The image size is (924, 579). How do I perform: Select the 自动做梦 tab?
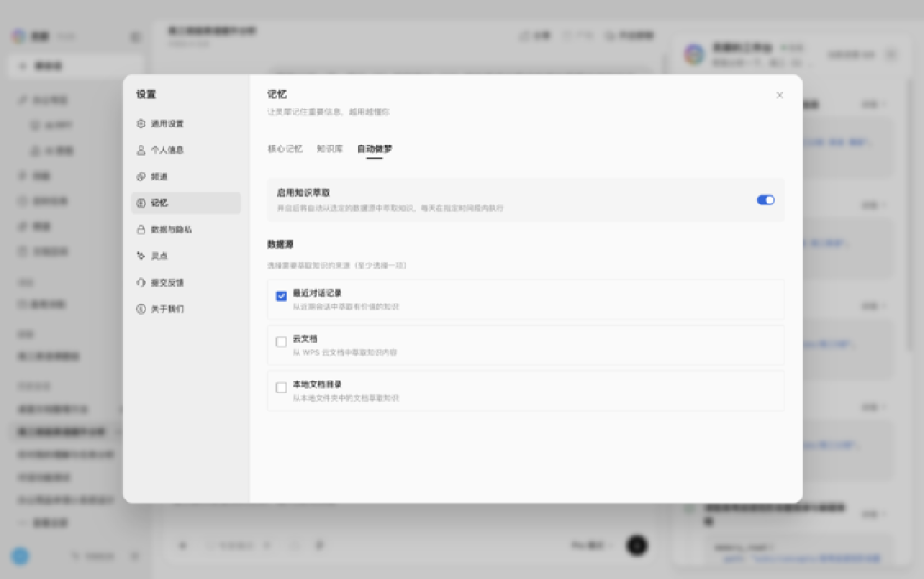point(375,149)
